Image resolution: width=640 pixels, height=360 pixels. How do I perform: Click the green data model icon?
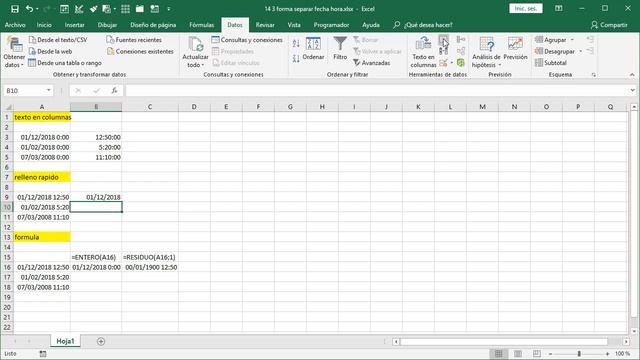[461, 62]
